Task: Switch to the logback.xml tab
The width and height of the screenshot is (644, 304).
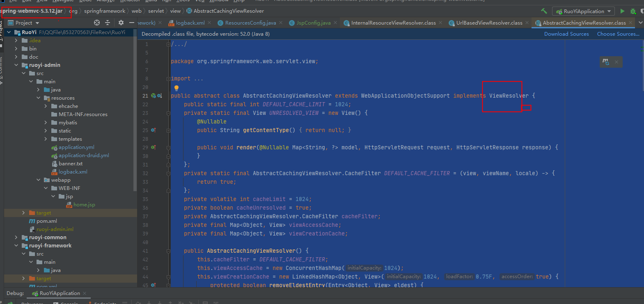Action: tap(190, 23)
